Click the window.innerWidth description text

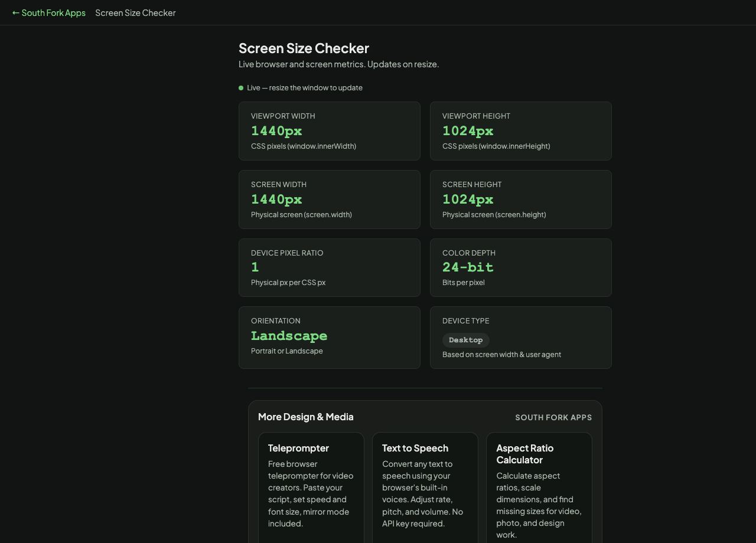click(304, 146)
